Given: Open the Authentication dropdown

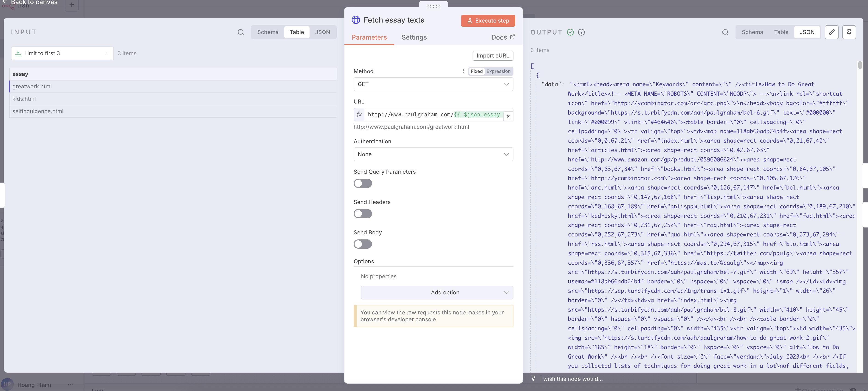Looking at the screenshot, I should [x=433, y=154].
